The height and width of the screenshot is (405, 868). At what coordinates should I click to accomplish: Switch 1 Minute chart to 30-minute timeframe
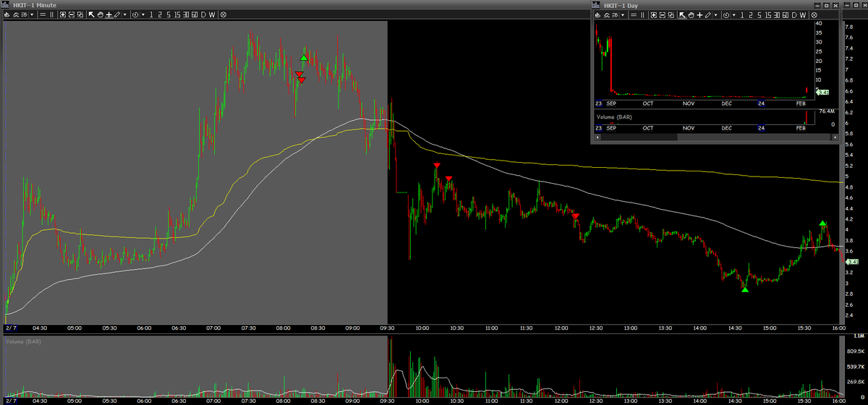(x=186, y=14)
